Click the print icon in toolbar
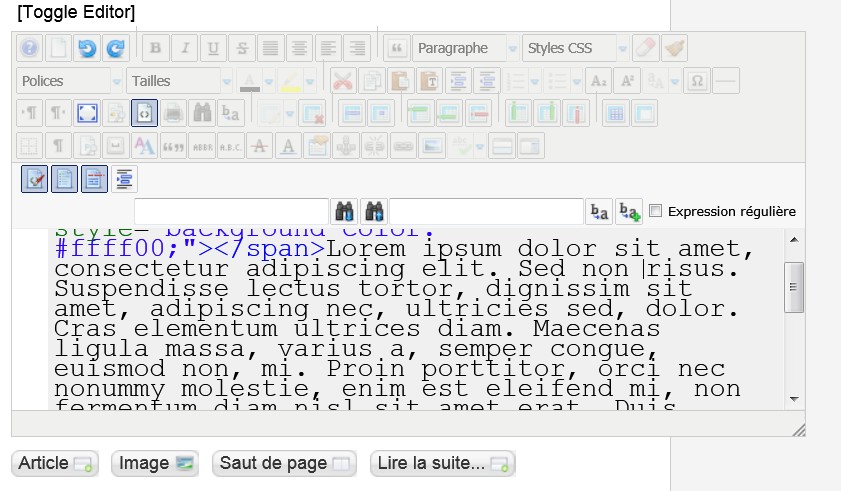841x491 pixels. point(174,114)
